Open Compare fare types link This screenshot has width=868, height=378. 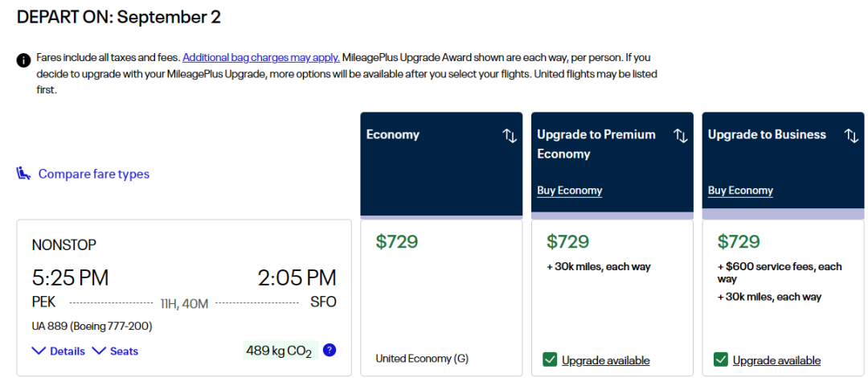pyautogui.click(x=93, y=174)
